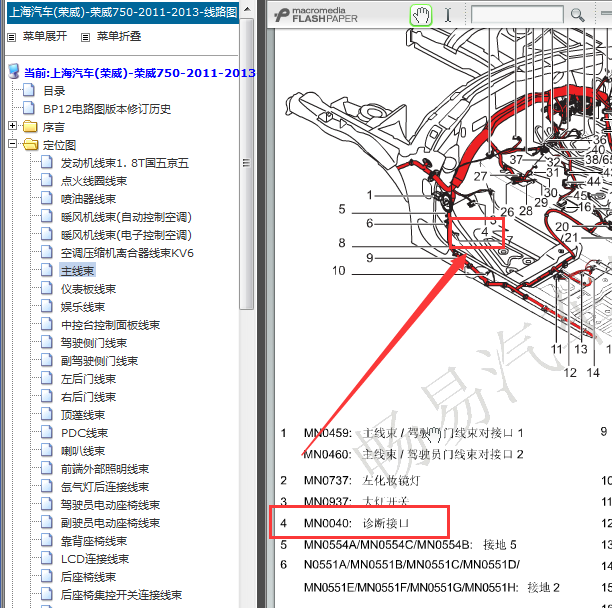
Task: Open 中控台控制面板线束 page
Action: (x=110, y=325)
